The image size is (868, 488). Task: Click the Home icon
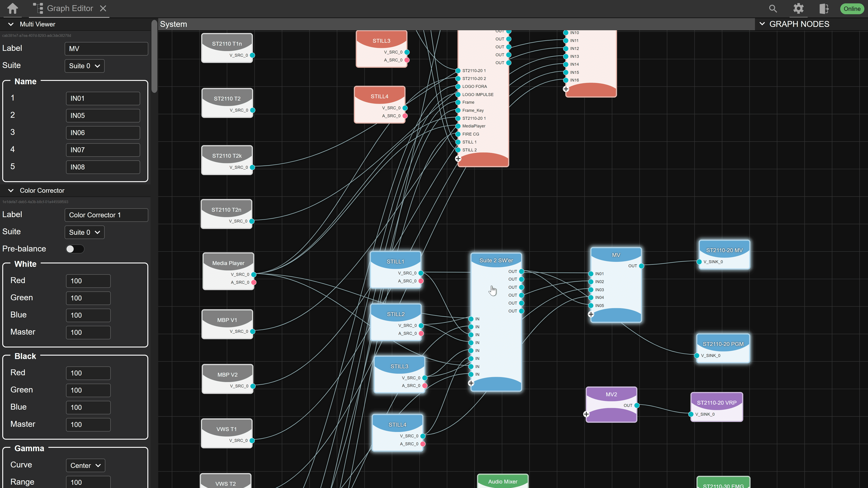(x=12, y=8)
